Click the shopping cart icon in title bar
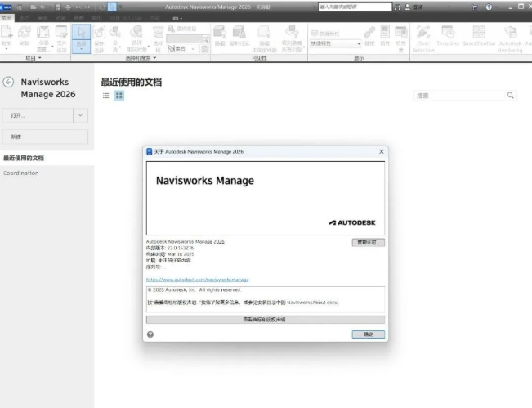Image resolution: width=532 pixels, height=408 pixels. (x=475, y=7)
